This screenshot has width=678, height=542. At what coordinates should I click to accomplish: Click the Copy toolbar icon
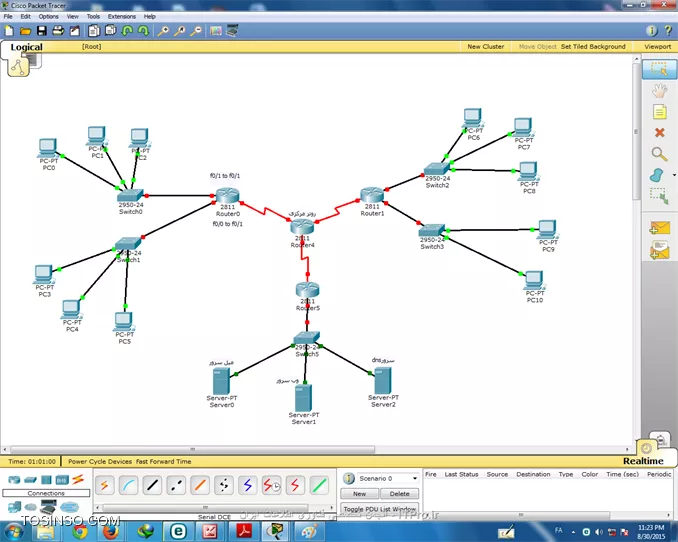94,31
